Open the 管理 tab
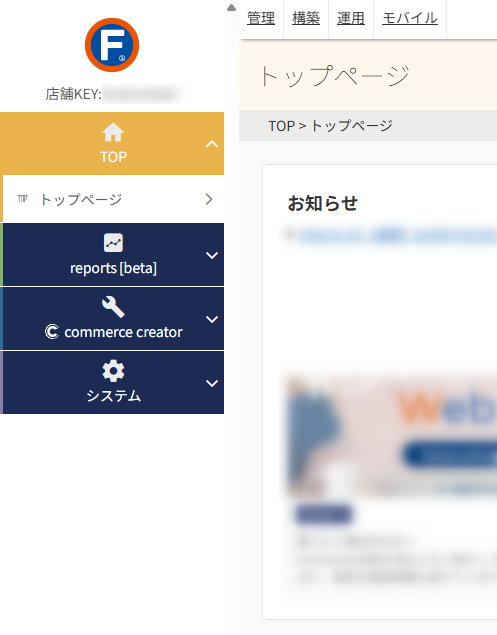Screen dimensions: 497x635 (261, 18)
